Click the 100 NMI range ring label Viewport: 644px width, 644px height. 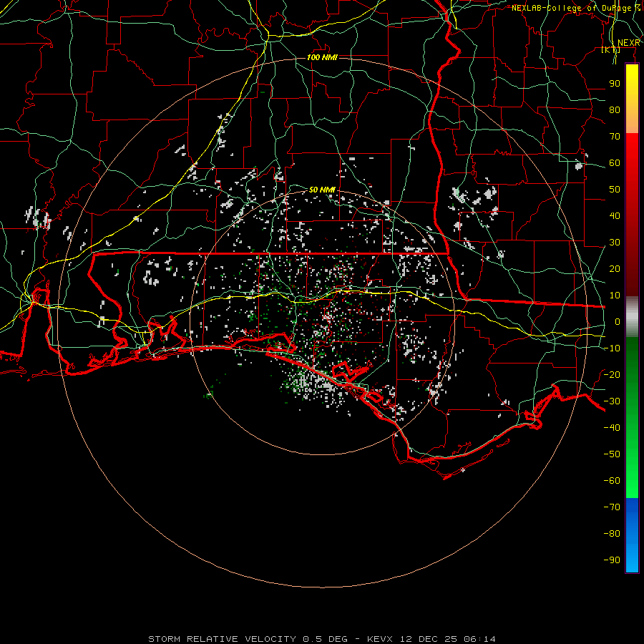(x=322, y=57)
